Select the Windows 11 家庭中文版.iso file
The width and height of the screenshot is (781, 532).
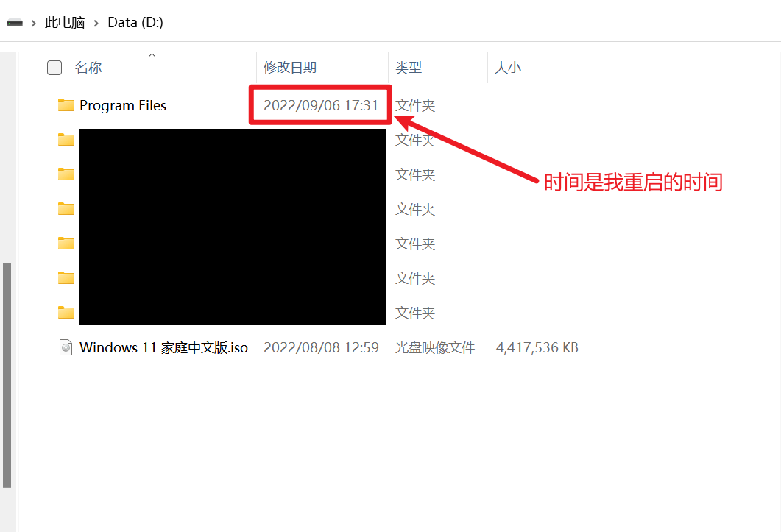pyautogui.click(x=162, y=347)
